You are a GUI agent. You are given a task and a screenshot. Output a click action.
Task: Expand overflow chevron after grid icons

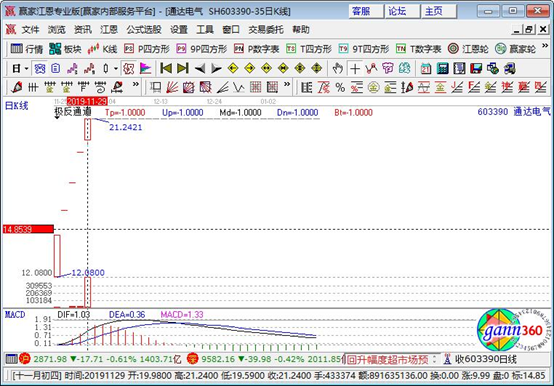[287, 84]
